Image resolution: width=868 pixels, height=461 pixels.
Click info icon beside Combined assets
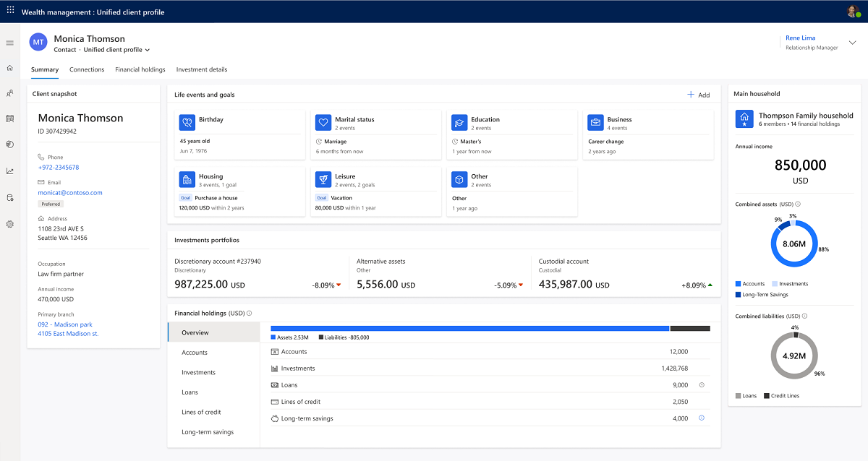click(x=798, y=204)
